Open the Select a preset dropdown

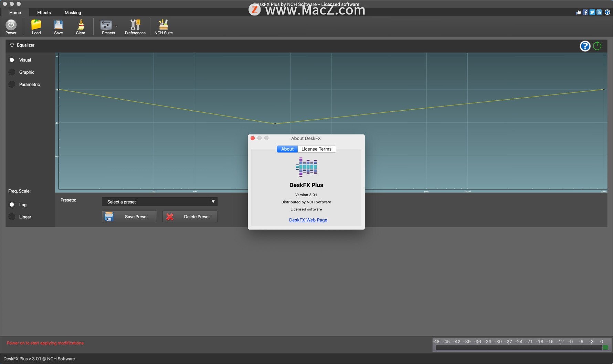click(x=160, y=202)
